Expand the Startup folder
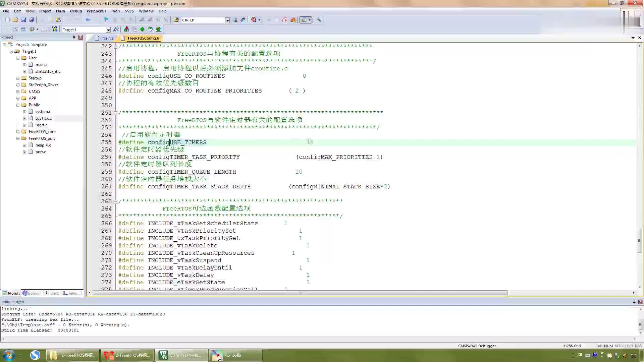The image size is (644, 362). point(18,78)
